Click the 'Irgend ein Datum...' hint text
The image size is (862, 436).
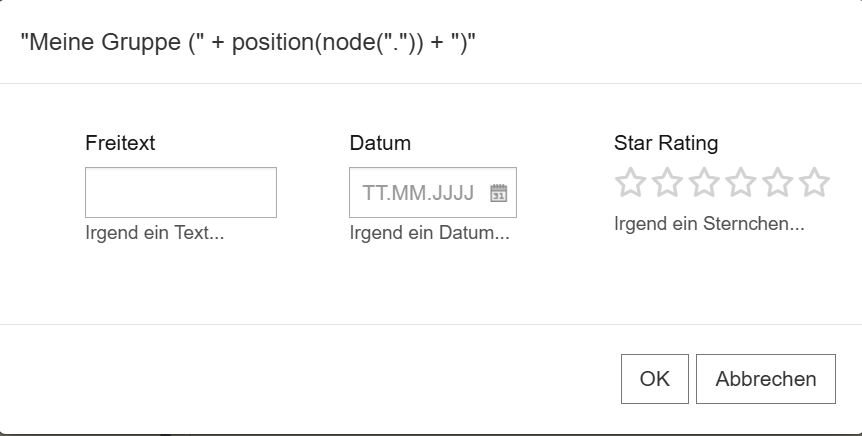coord(429,234)
